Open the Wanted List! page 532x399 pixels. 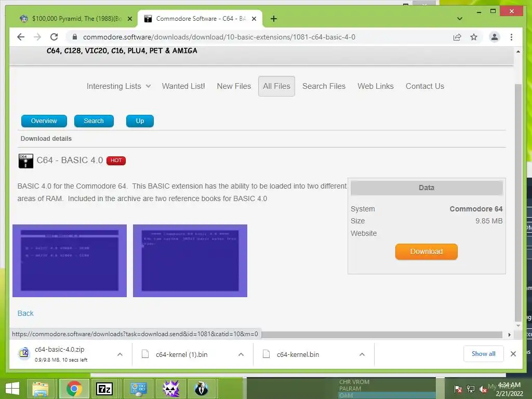(183, 86)
